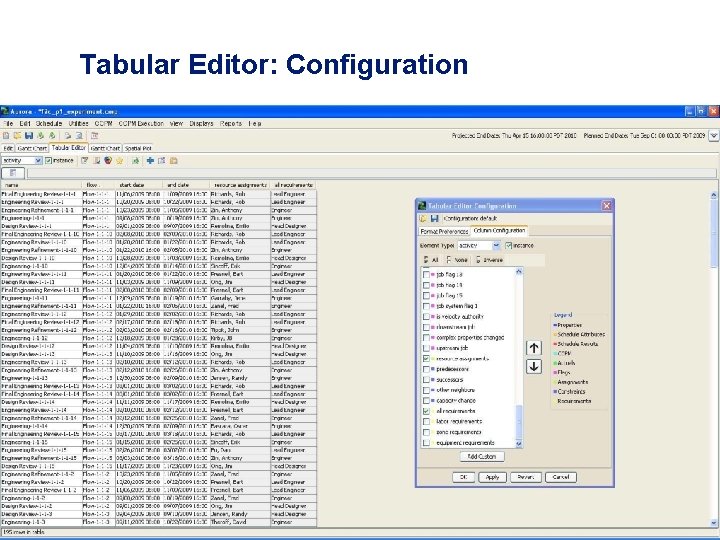Open the File menu
The height and width of the screenshot is (540, 720).
tap(8, 124)
